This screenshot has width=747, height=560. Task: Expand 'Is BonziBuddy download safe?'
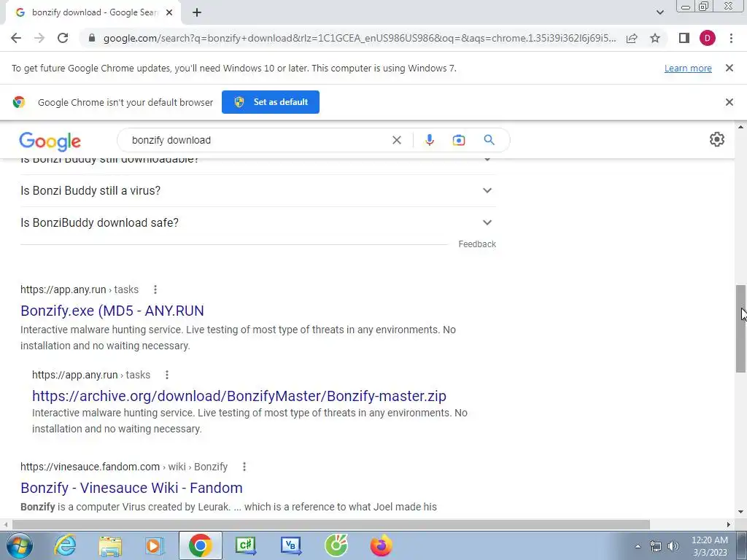(x=258, y=222)
